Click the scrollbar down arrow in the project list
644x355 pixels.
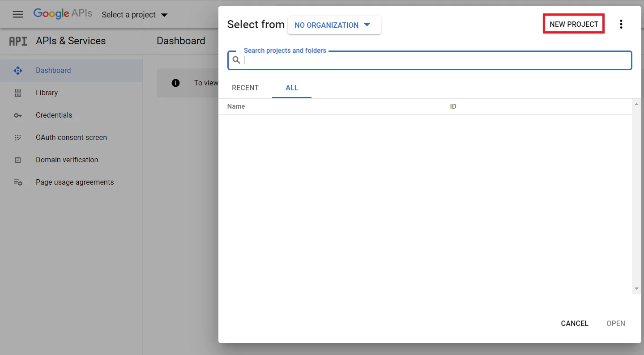[636, 288]
